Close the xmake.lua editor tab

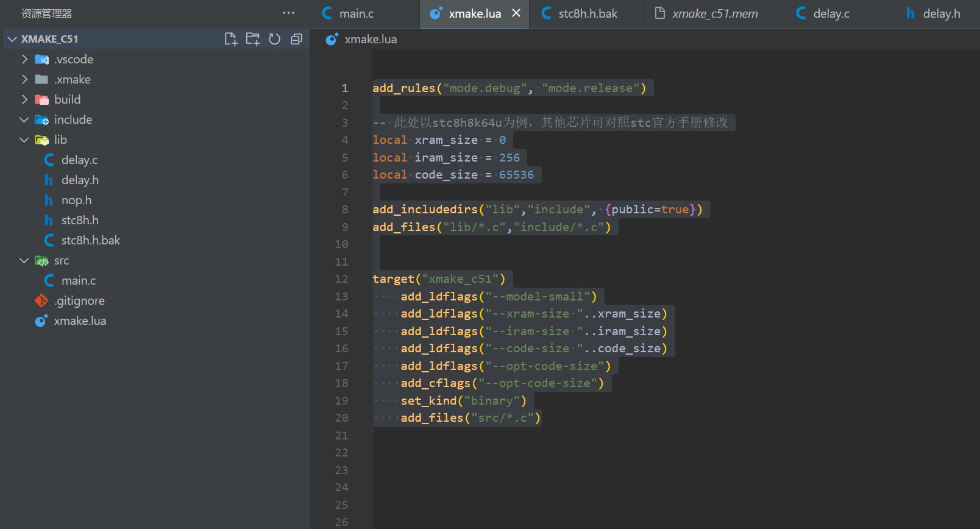pos(516,13)
